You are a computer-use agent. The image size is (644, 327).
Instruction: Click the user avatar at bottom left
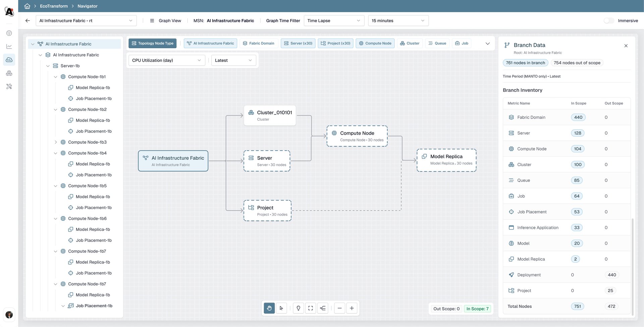[x=9, y=315]
